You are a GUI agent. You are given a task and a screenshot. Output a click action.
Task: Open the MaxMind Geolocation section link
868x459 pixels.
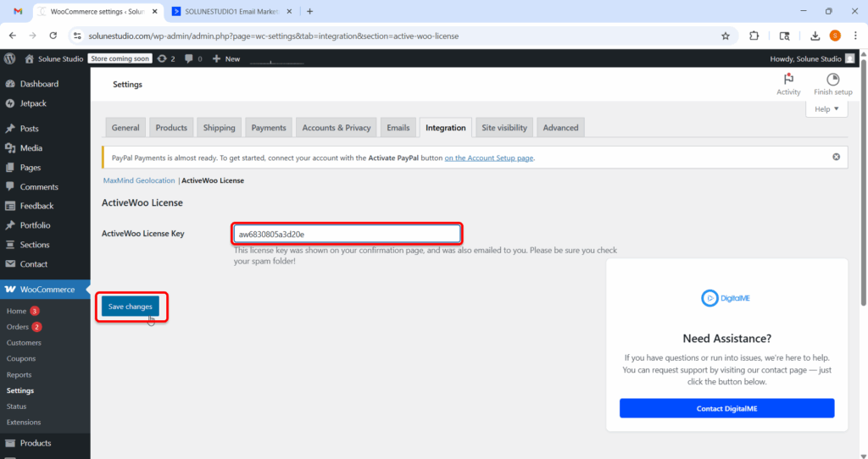pyautogui.click(x=139, y=180)
